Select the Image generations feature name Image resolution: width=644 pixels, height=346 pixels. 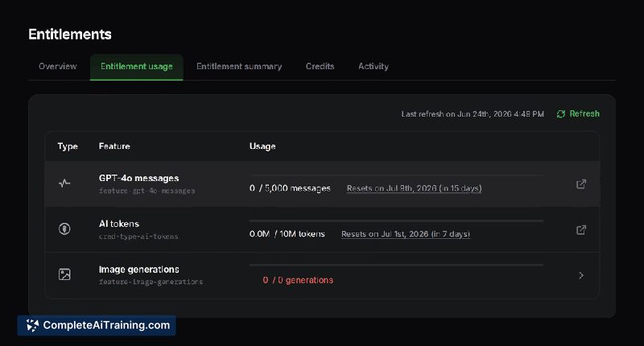tap(138, 270)
